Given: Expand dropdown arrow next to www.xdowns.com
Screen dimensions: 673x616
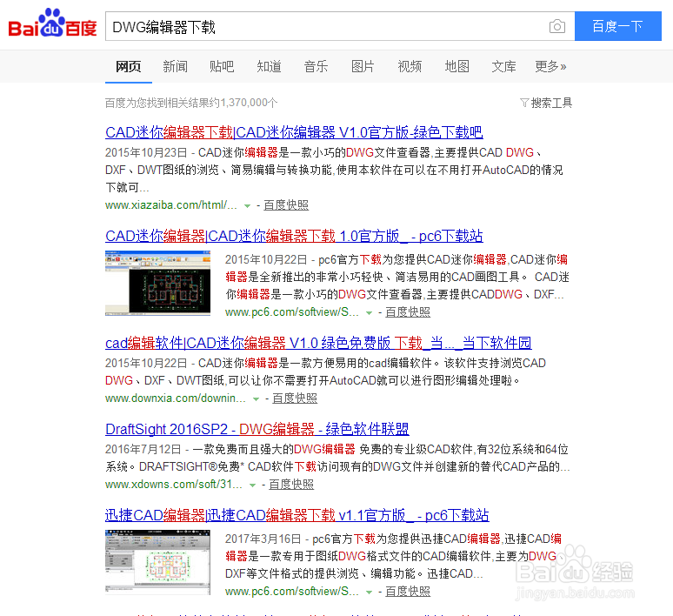Looking at the screenshot, I should point(252,485).
